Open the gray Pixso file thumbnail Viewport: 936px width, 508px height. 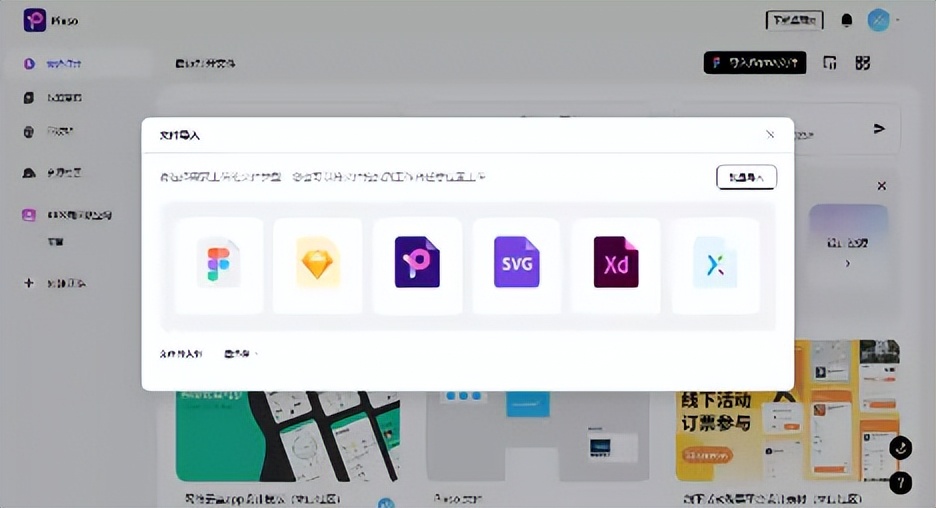[538, 436]
